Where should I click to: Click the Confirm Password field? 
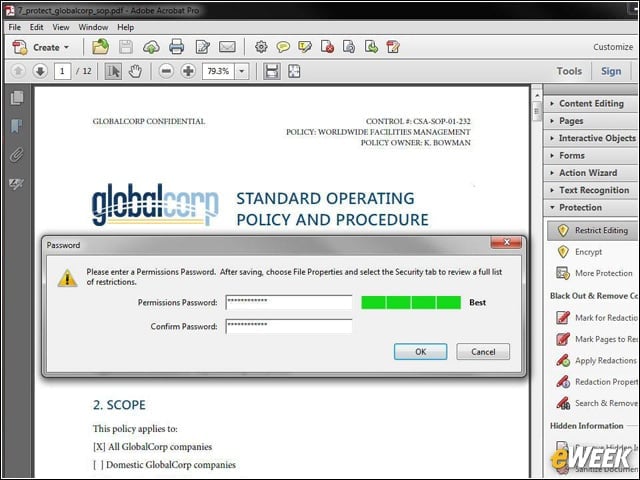(x=289, y=326)
